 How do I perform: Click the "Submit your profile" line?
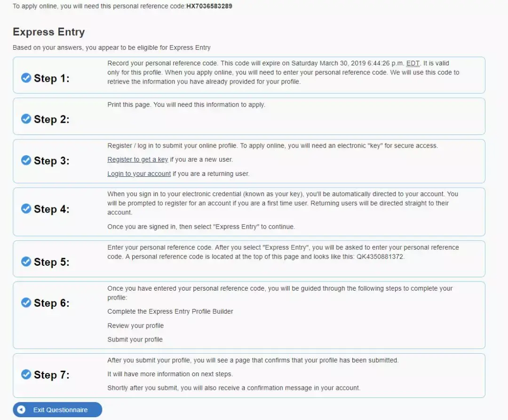(135, 340)
